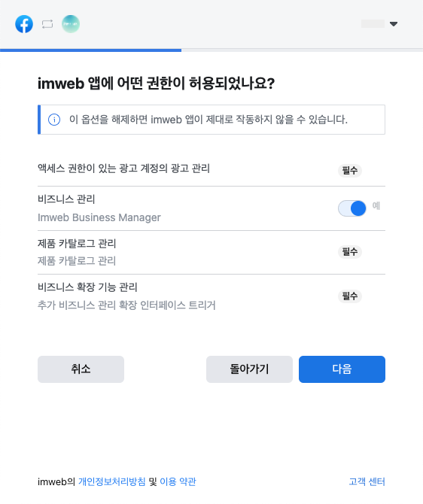
Task: Open the 고객 센터 link
Action: click(x=367, y=481)
